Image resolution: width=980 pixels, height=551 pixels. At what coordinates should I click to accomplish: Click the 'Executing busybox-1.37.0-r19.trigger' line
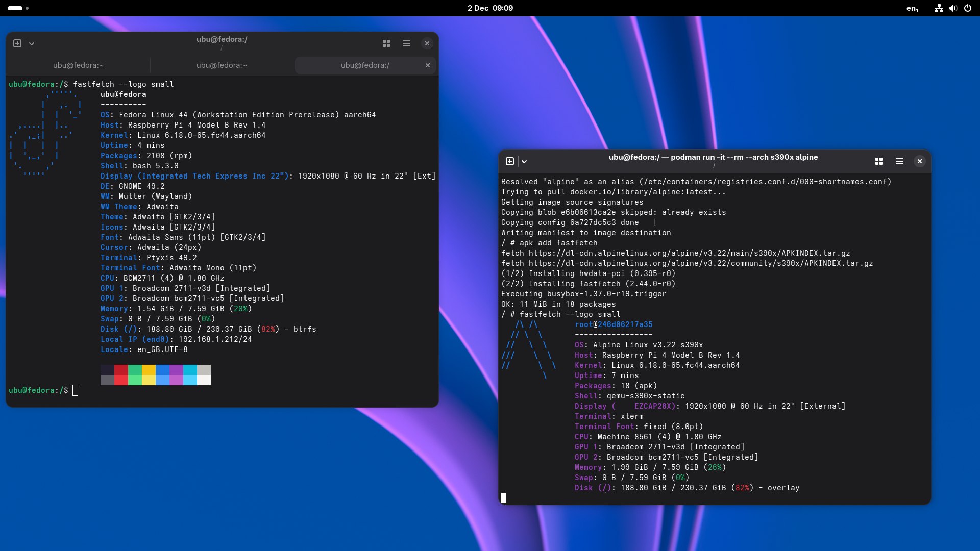coord(583,294)
